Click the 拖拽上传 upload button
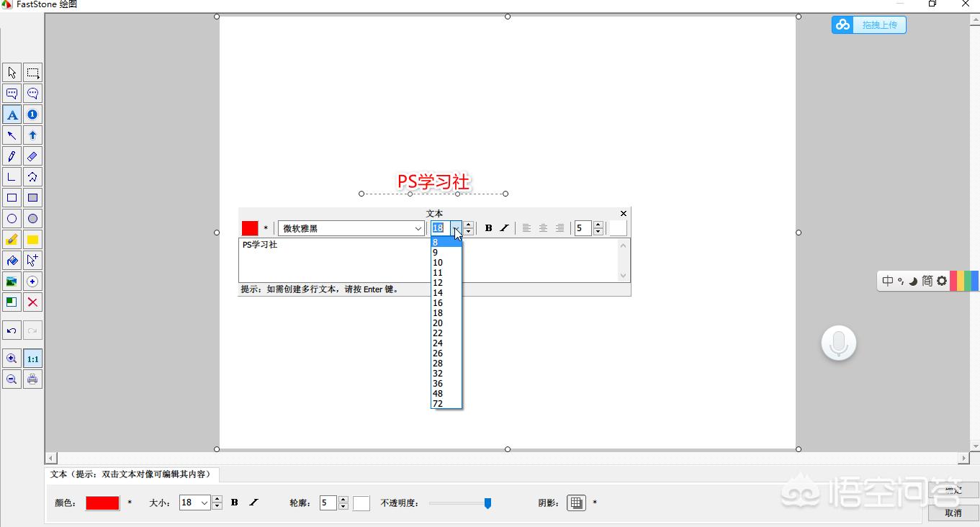Image resolution: width=980 pixels, height=527 pixels. [869, 25]
